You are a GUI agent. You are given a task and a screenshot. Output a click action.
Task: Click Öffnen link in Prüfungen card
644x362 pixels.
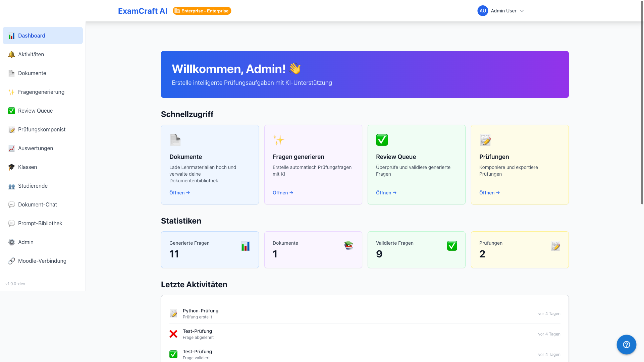click(490, 193)
